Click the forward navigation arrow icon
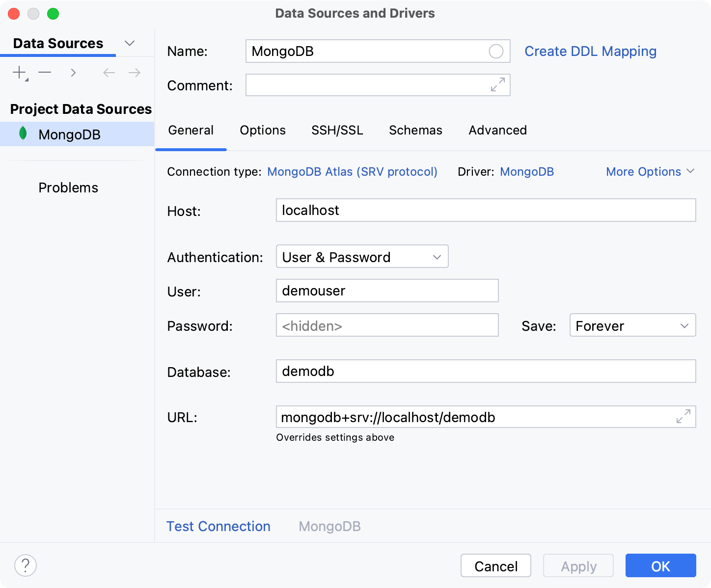The width and height of the screenshot is (711, 588). pyautogui.click(x=134, y=72)
